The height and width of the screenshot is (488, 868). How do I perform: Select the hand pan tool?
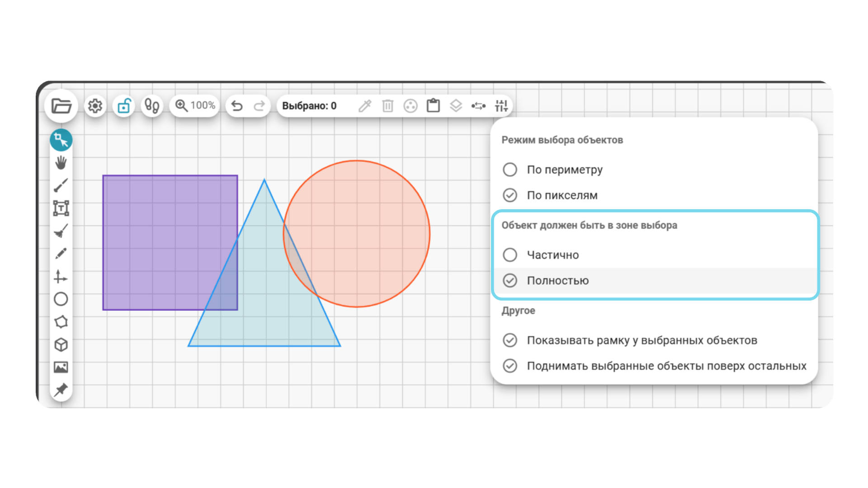(61, 162)
